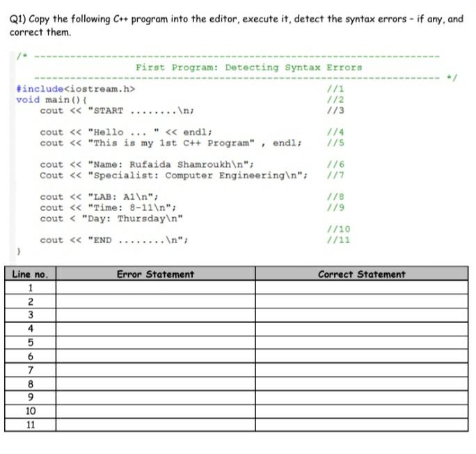Click the cout "Time: 8-11\n" line
Image resolution: width=476 pixels, height=454 pixels.
pyautogui.click(x=108, y=208)
